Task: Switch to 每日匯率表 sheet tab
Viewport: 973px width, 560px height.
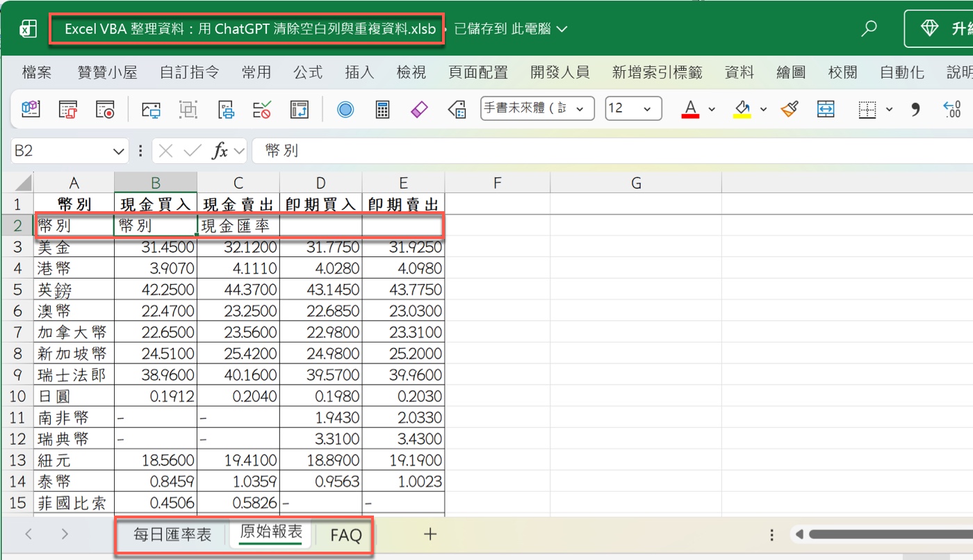Action: pos(172,535)
